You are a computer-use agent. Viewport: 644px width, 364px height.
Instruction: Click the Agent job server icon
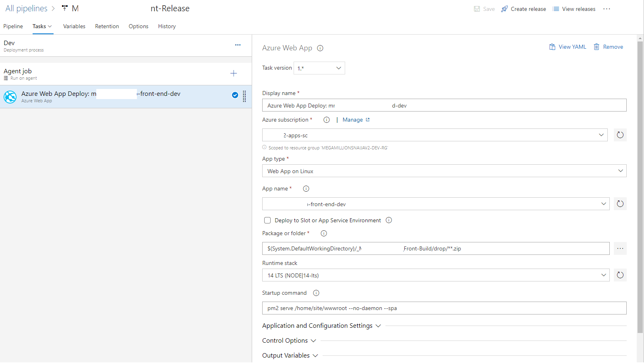click(6, 78)
